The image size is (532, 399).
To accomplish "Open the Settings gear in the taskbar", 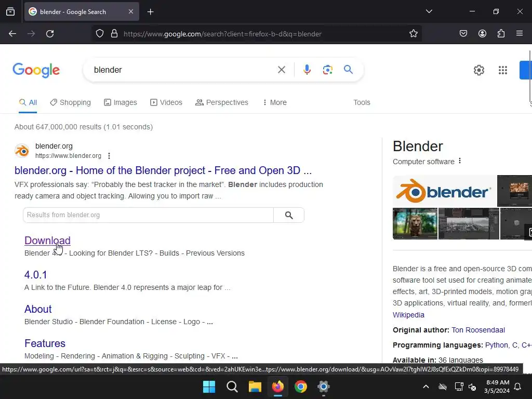I will pos(323,387).
